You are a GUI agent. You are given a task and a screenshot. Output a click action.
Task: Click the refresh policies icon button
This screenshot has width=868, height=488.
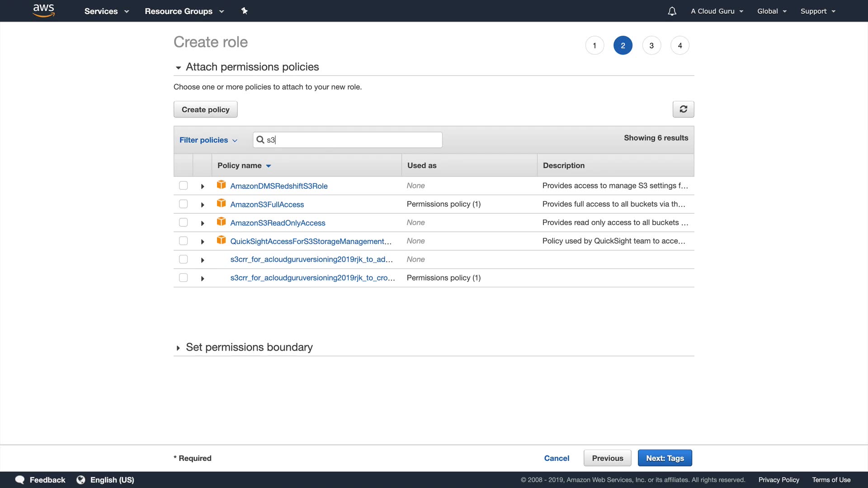coord(683,109)
